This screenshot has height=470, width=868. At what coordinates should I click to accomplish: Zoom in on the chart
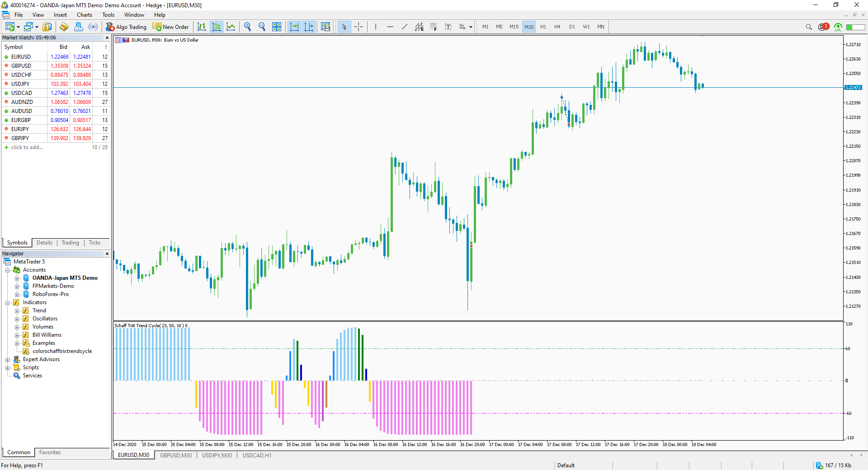point(247,27)
